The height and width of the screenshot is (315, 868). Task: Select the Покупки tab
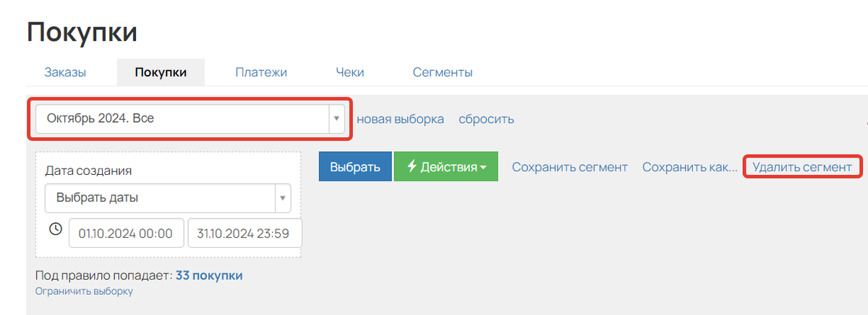coord(161,72)
